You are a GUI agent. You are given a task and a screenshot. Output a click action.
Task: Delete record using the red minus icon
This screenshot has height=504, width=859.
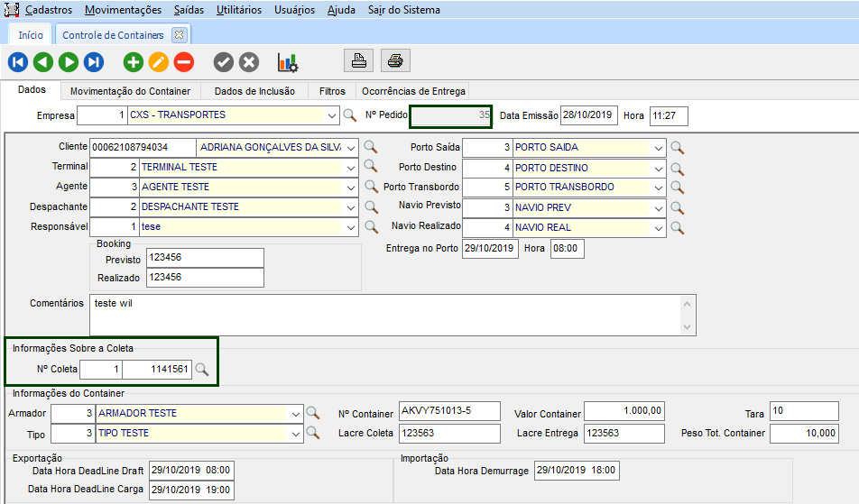[x=184, y=62]
